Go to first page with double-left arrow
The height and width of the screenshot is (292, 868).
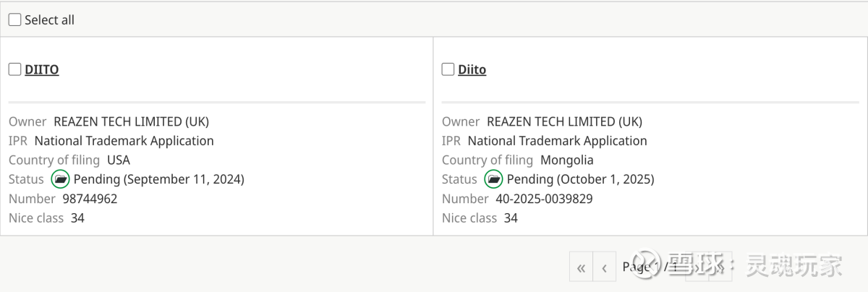click(x=581, y=267)
